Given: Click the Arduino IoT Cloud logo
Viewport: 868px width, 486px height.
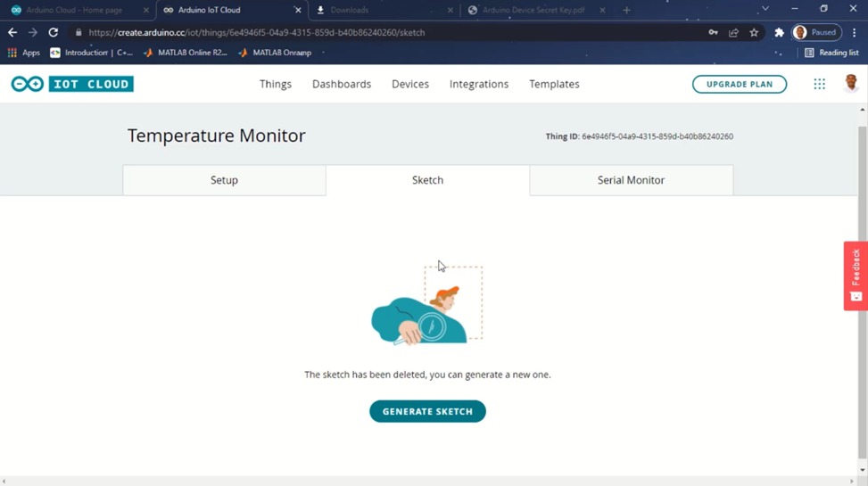Looking at the screenshot, I should pos(72,84).
